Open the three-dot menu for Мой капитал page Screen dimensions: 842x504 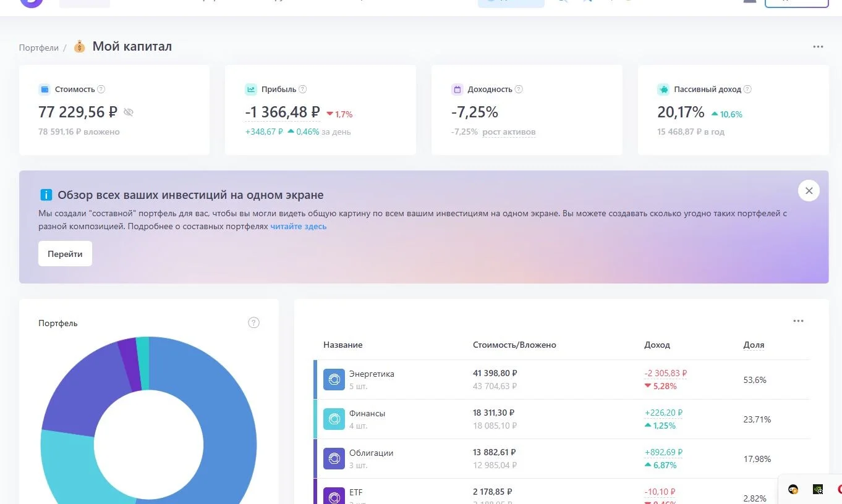(818, 47)
